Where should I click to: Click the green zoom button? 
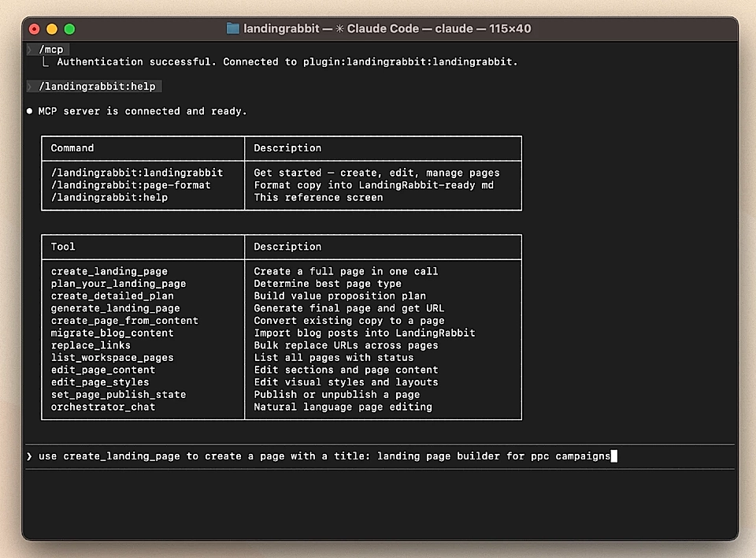69,28
